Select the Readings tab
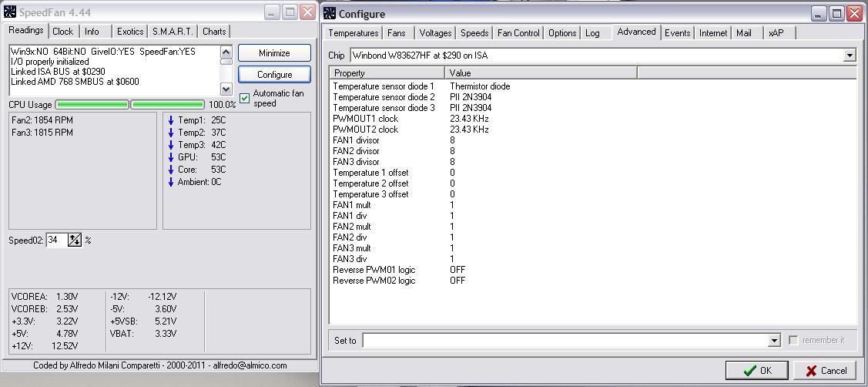Screen dimensions: 868x387 tap(26, 30)
